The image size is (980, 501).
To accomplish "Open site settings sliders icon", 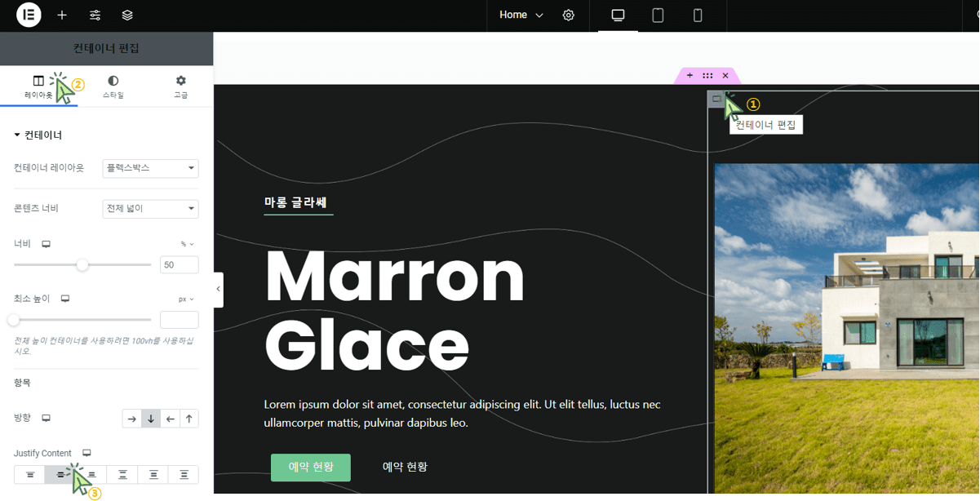I will [95, 16].
